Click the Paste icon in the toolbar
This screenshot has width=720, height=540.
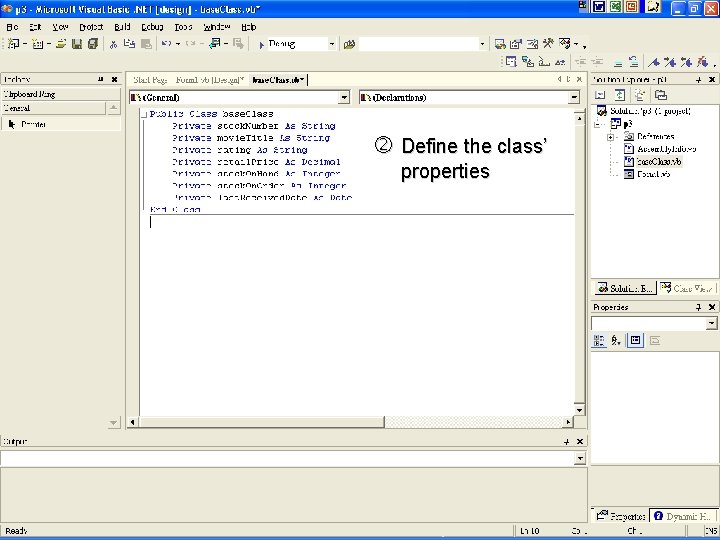tap(146, 44)
